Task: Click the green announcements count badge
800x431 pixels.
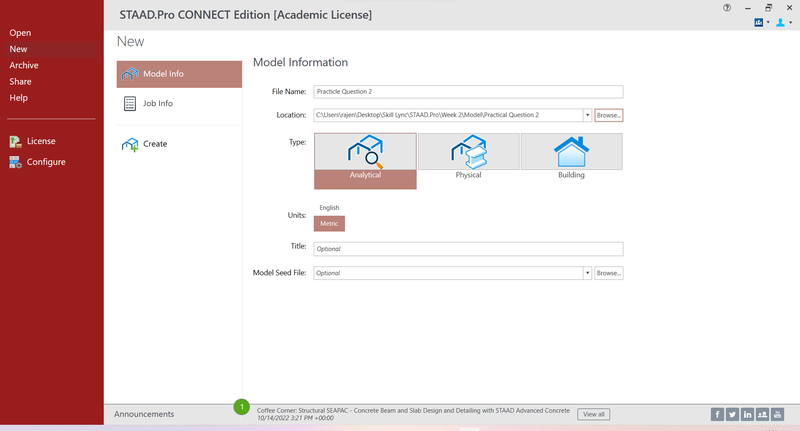Action: click(242, 407)
